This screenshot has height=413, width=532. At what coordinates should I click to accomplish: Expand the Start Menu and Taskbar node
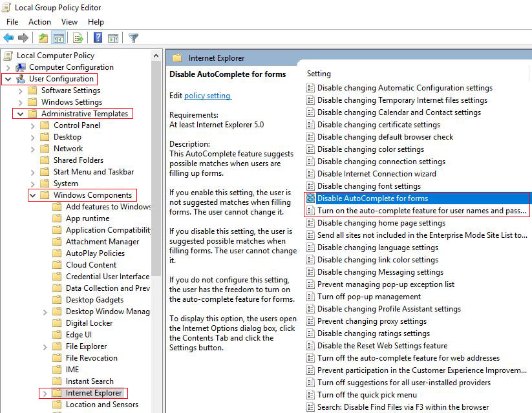coord(32,173)
